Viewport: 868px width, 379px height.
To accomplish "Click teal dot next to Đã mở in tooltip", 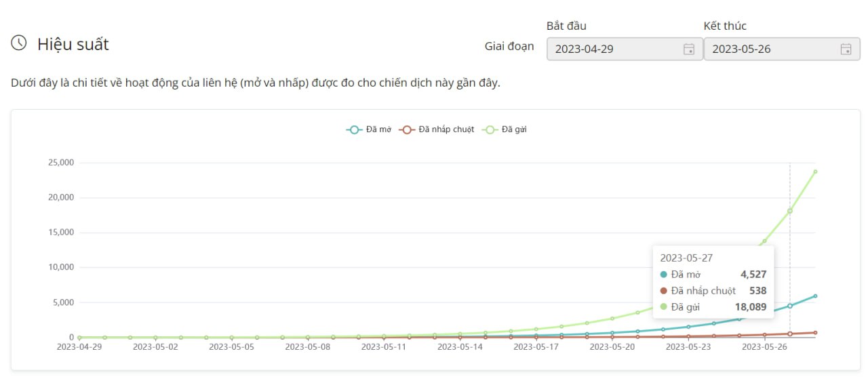I will tap(663, 275).
